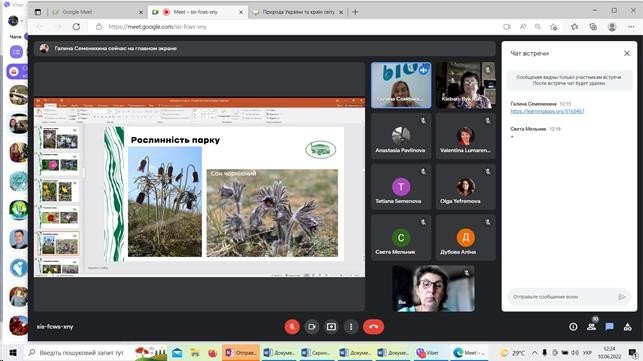The height and width of the screenshot is (361, 643).
Task: Open the learningapps link in chat
Action: [547, 111]
